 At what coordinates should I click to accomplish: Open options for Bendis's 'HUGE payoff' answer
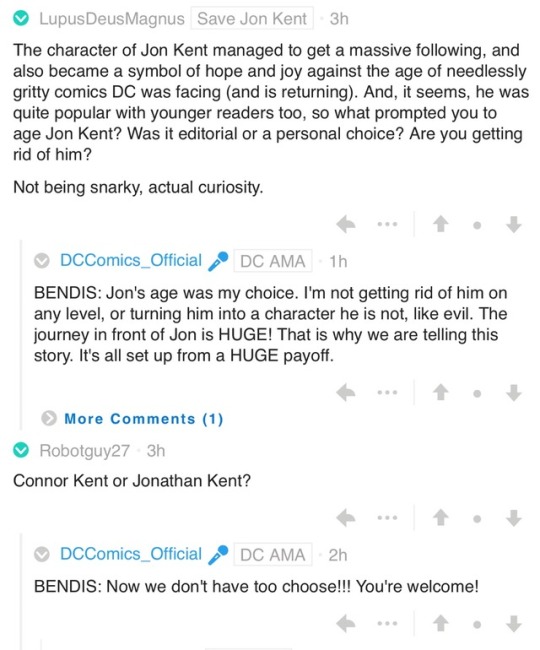387,392
